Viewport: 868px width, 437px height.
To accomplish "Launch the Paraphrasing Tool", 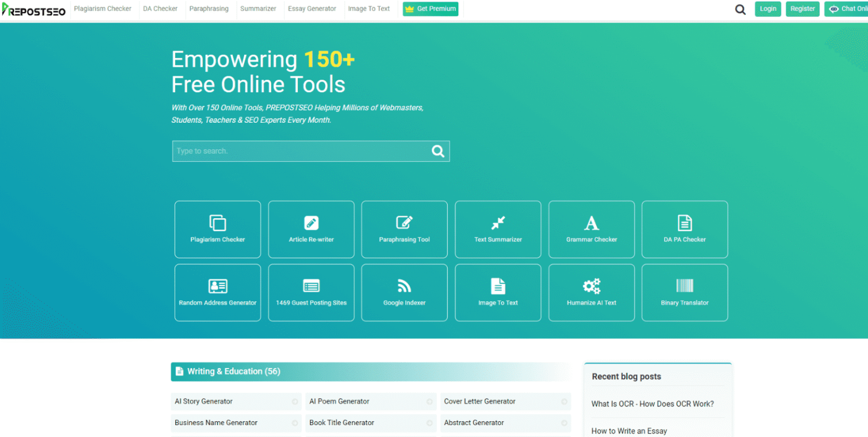I will [x=404, y=229].
